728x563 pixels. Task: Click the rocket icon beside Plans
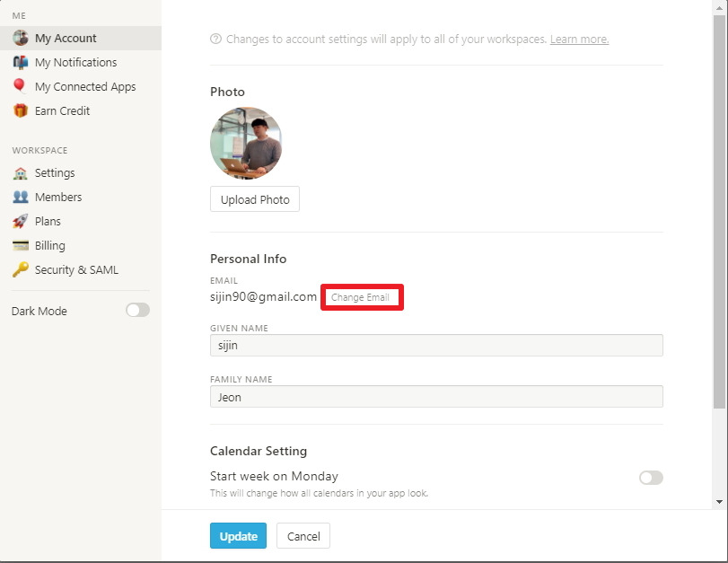click(x=20, y=222)
